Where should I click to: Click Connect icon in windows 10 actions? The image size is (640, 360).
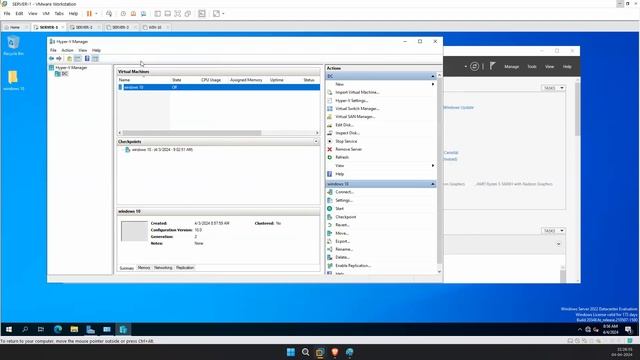[330, 192]
